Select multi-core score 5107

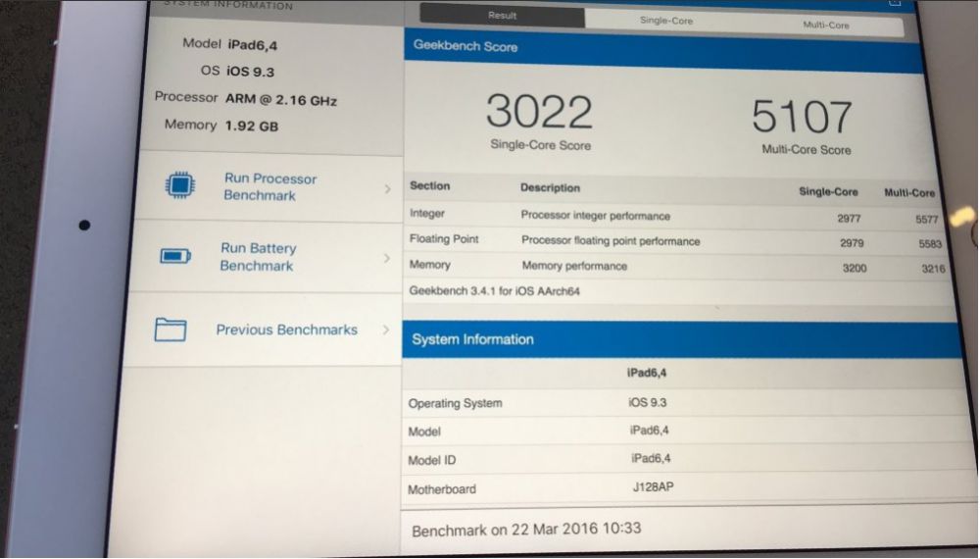[802, 117]
